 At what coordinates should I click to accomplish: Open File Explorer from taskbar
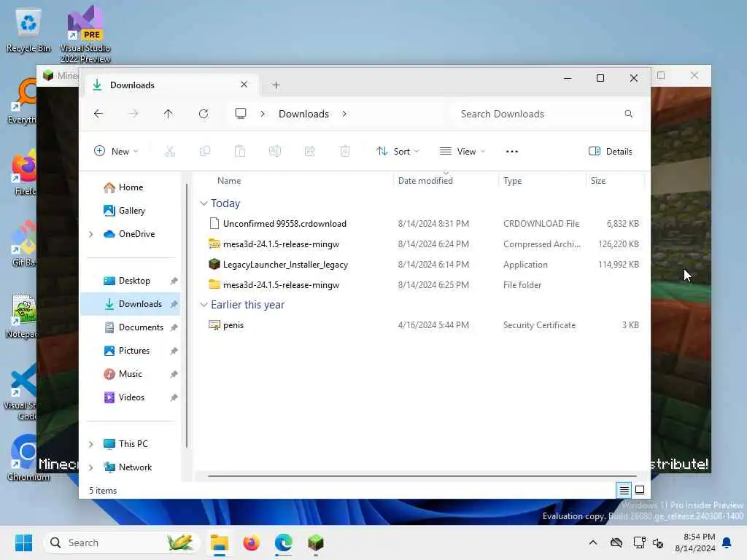tap(220, 542)
